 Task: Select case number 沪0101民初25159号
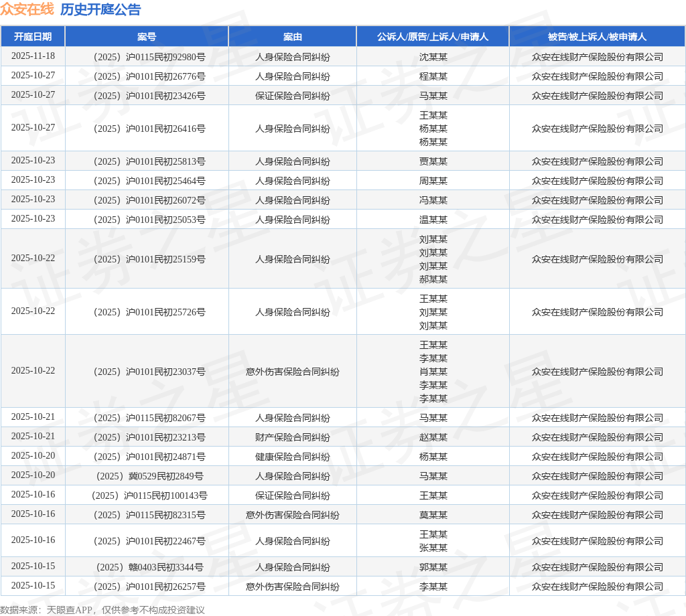point(149,259)
